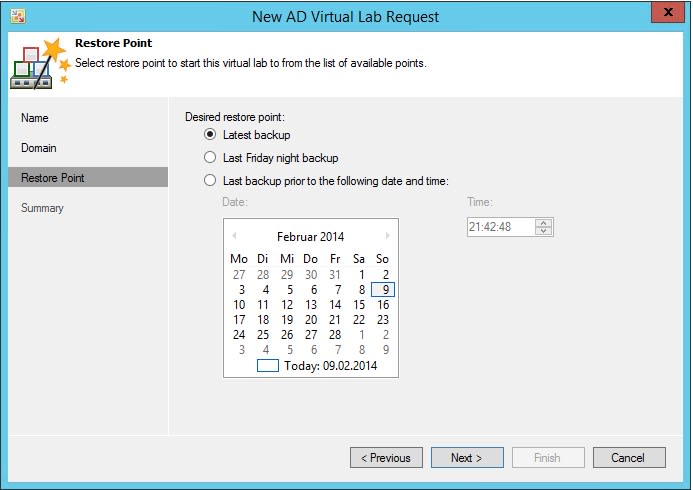Click Today: 09.02.2014 in calendar
Viewport: 693px width, 490px height.
(331, 366)
